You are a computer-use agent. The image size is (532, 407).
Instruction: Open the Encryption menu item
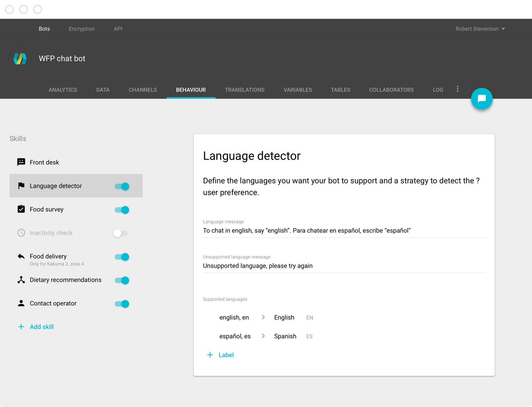tap(82, 29)
